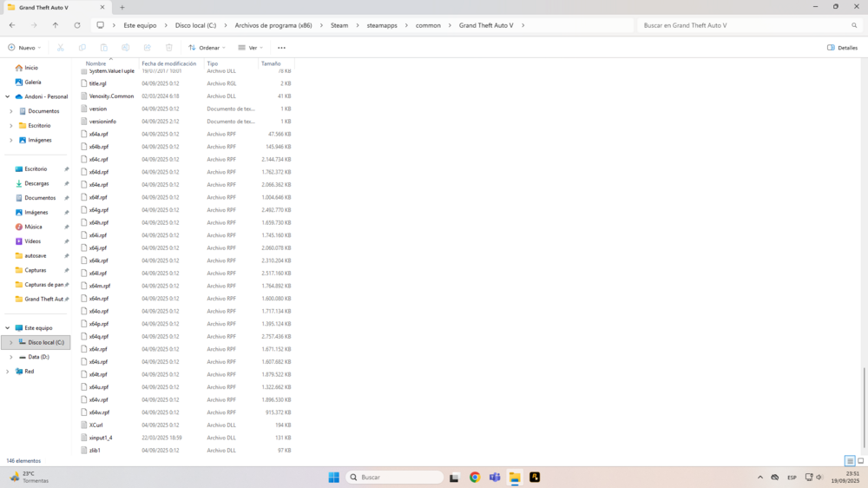Open pinned Descargas folder
Screen dimensions: 868x488
point(36,183)
